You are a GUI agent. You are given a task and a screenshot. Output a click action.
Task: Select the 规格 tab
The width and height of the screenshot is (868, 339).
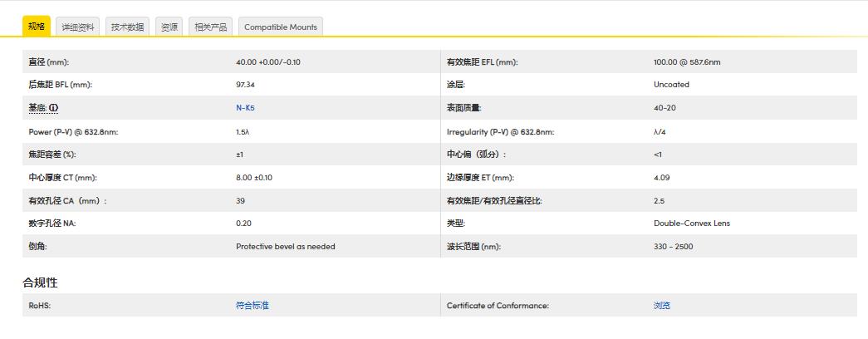click(37, 27)
